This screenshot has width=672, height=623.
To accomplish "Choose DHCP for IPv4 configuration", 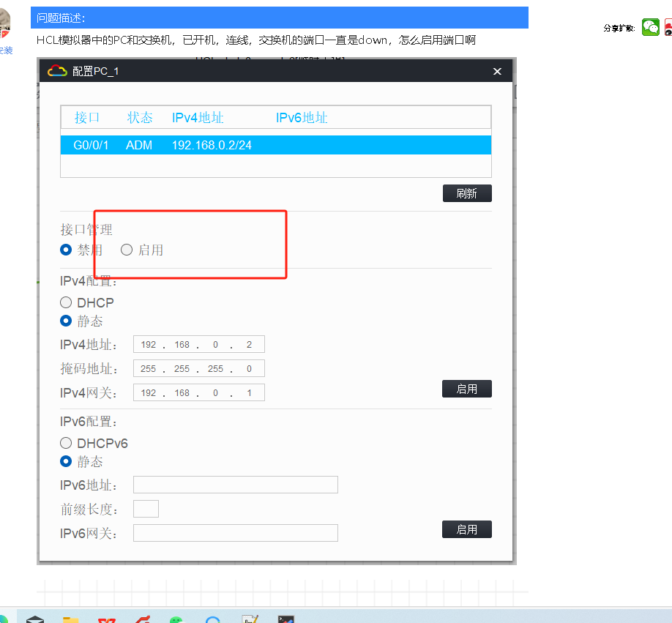I will pos(66,302).
